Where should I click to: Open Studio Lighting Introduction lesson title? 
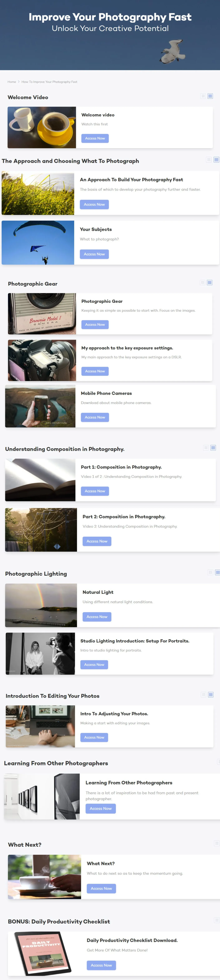click(x=135, y=641)
